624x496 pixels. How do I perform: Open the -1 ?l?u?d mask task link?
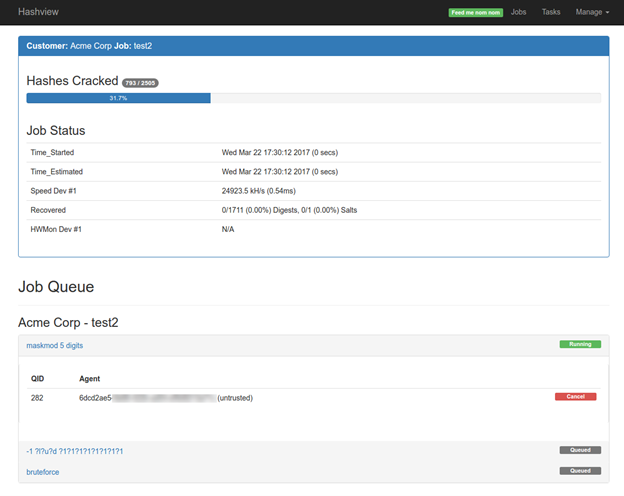(x=75, y=451)
